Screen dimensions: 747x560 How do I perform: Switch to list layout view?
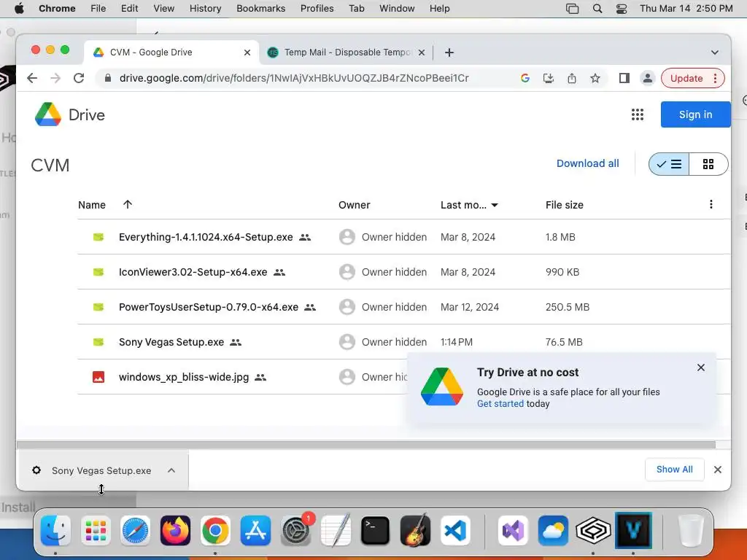click(669, 164)
